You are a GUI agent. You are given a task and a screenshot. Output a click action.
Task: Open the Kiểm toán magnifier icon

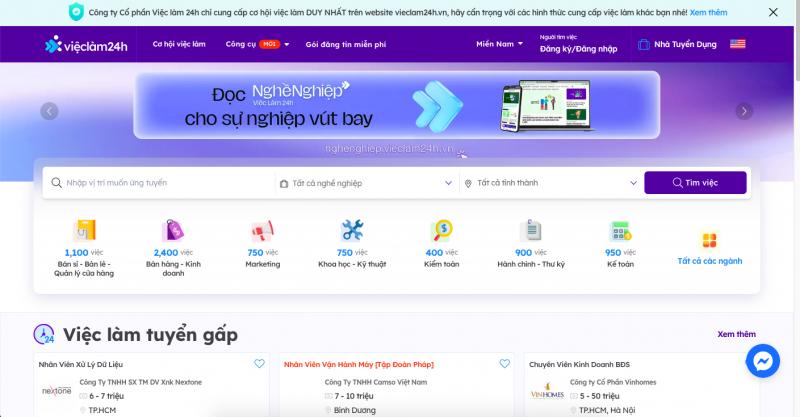click(441, 230)
